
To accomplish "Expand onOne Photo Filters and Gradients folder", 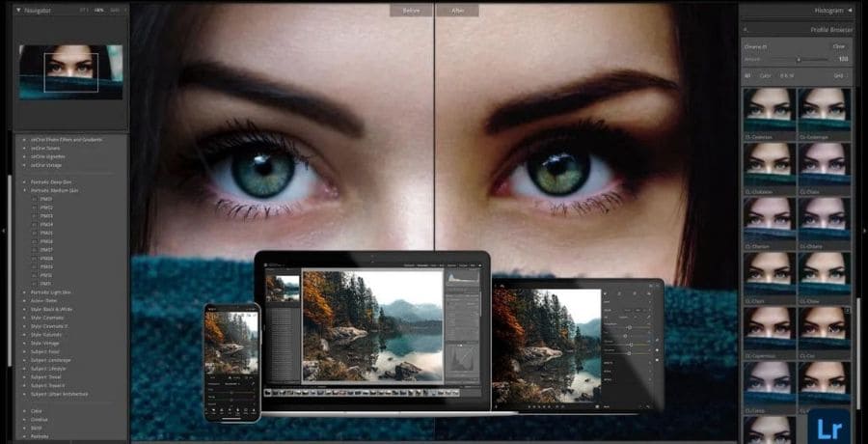I will (24, 140).
